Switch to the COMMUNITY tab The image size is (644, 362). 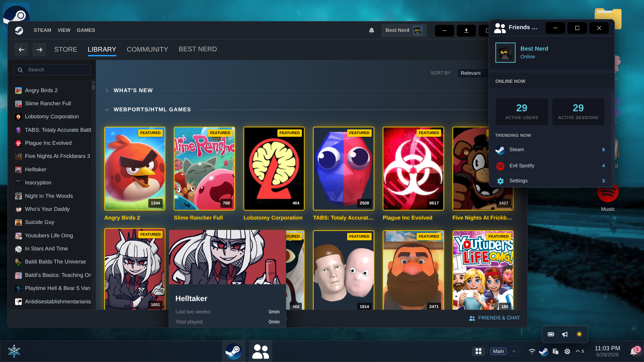point(147,50)
